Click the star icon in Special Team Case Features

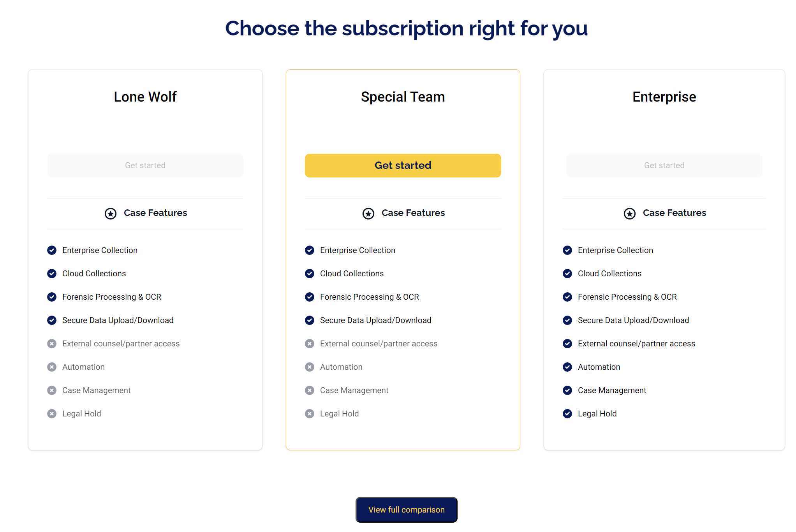pos(368,213)
